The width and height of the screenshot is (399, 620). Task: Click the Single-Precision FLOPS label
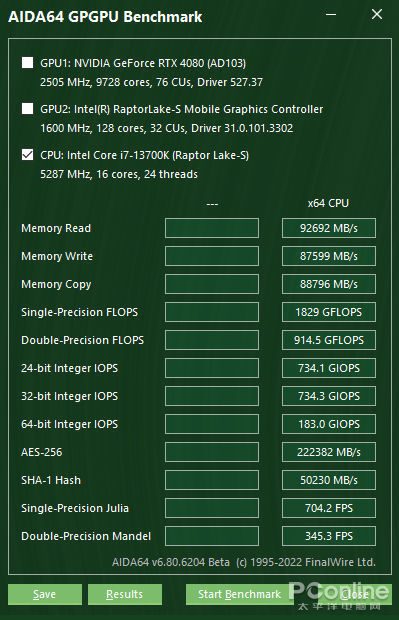pyautogui.click(x=79, y=312)
